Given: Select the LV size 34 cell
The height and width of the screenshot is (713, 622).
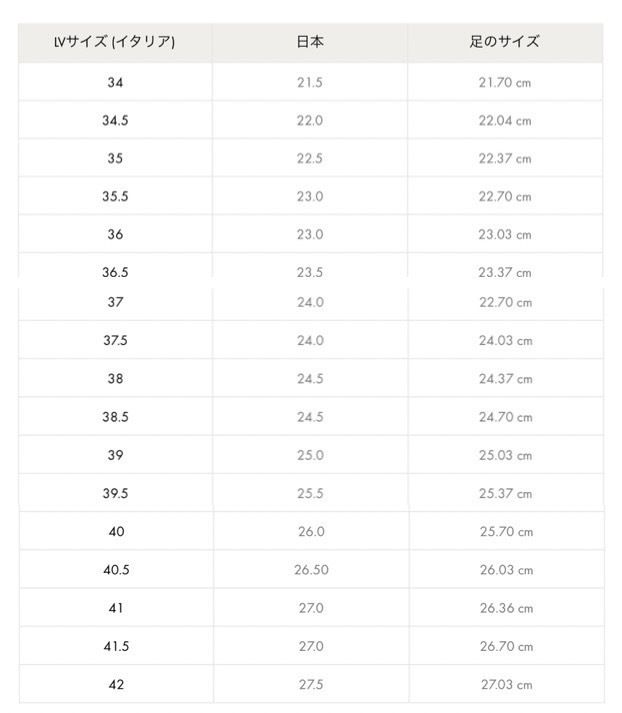Looking at the screenshot, I should tap(115, 82).
